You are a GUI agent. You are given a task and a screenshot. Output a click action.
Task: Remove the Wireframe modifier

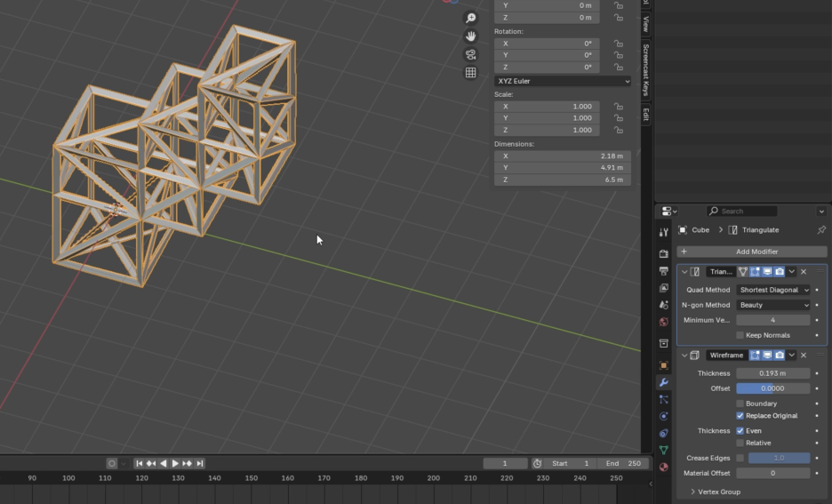coord(804,355)
